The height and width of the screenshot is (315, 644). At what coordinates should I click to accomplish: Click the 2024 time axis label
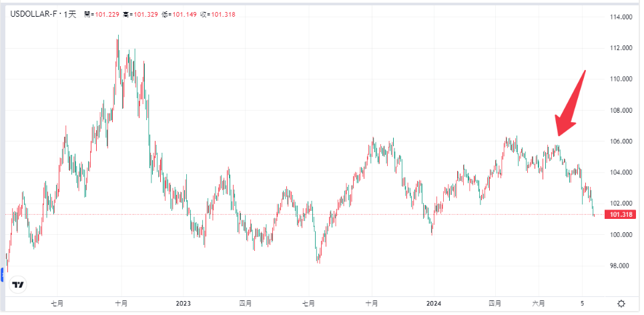click(x=434, y=304)
